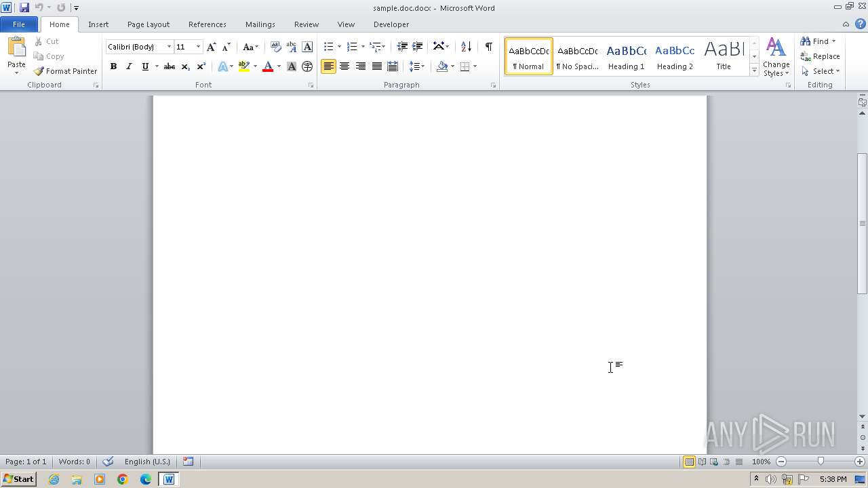This screenshot has height=488, width=868.
Task: Open Chrome from the taskbar
Action: 123,479
